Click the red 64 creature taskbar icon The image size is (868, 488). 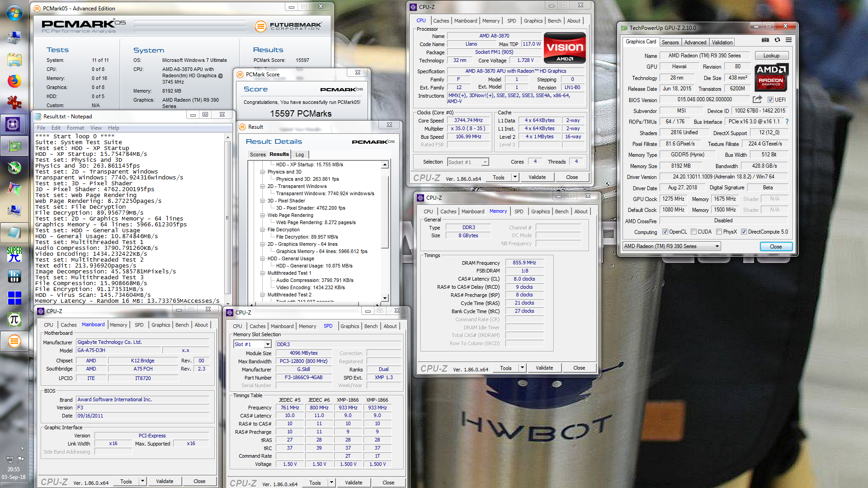[14, 103]
